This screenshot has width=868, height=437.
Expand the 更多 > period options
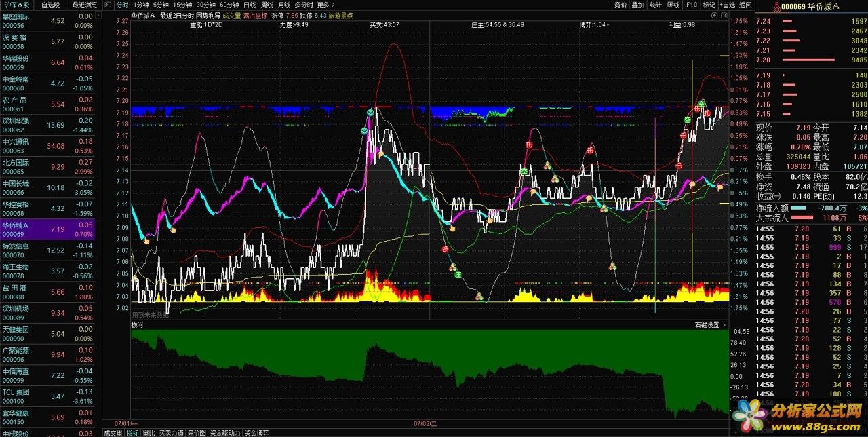[x=326, y=5]
